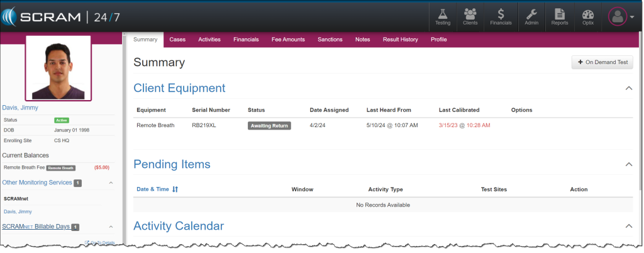The height and width of the screenshot is (253, 644).
Task: Switch to the Cases tab
Action: point(177,40)
